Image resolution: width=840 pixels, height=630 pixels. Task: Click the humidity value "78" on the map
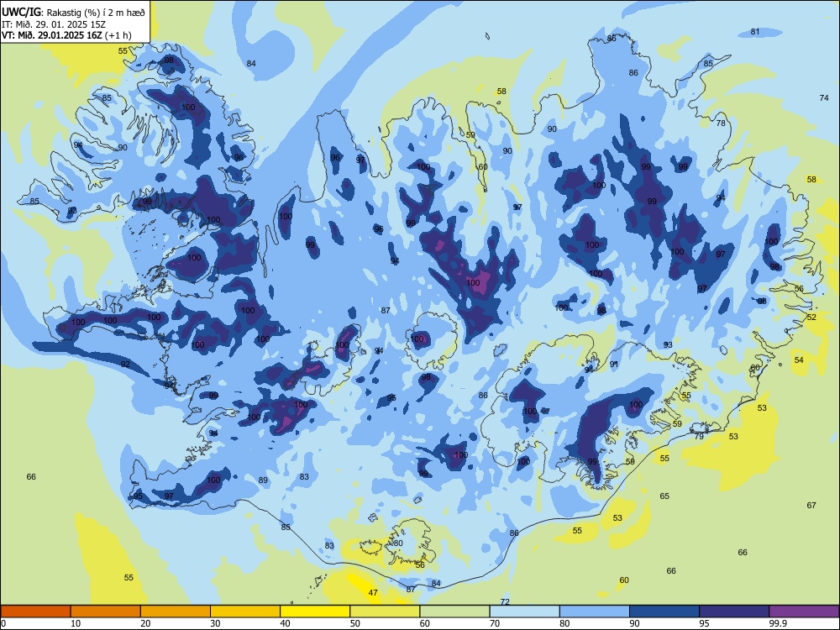[x=721, y=123]
